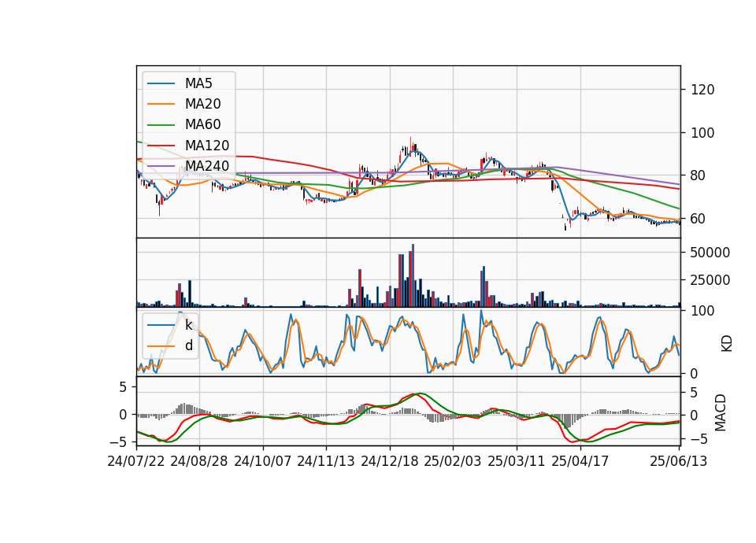Click the left MACD axis label -5

[x=118, y=441]
